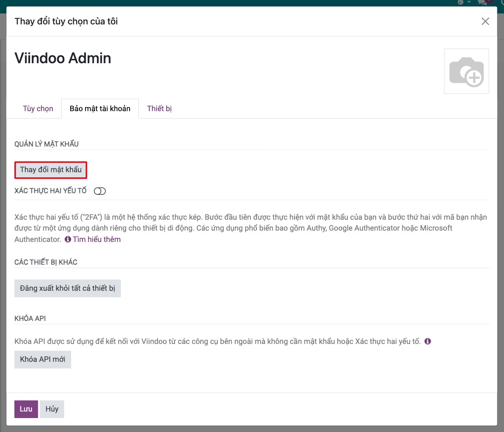Click the 'Thay đổi mật khẩu' button
Viewport: 504px width, 432px height.
click(x=51, y=170)
